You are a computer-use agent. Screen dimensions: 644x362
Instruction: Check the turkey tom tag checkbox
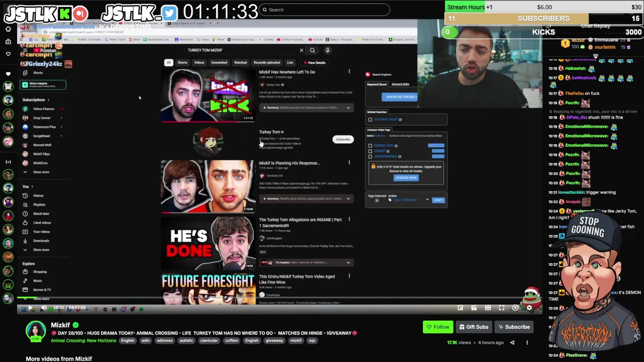[x=370, y=146]
